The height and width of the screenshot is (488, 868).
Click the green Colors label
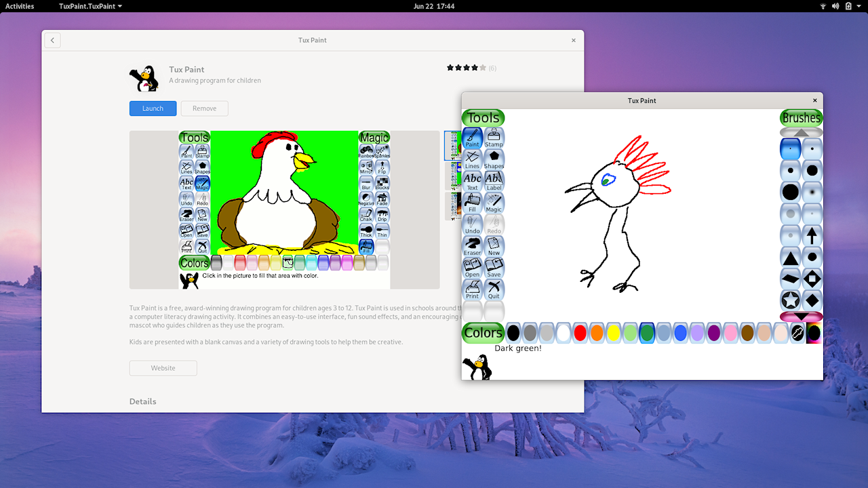pyautogui.click(x=484, y=333)
